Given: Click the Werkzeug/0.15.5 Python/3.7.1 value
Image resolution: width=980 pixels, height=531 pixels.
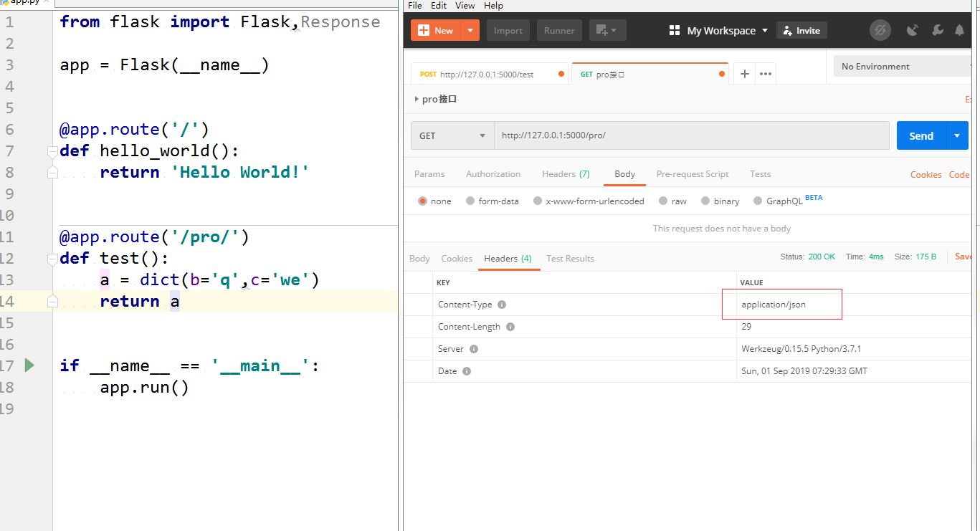Looking at the screenshot, I should 801,349.
